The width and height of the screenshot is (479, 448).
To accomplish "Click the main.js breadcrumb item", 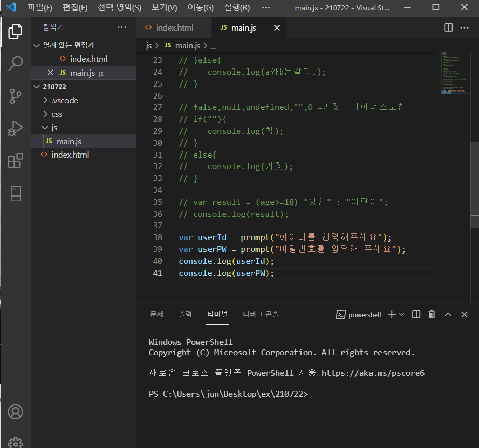I will 187,46.
